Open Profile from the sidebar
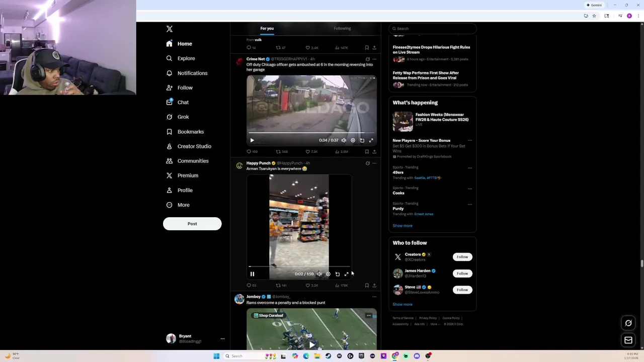 [180, 190]
